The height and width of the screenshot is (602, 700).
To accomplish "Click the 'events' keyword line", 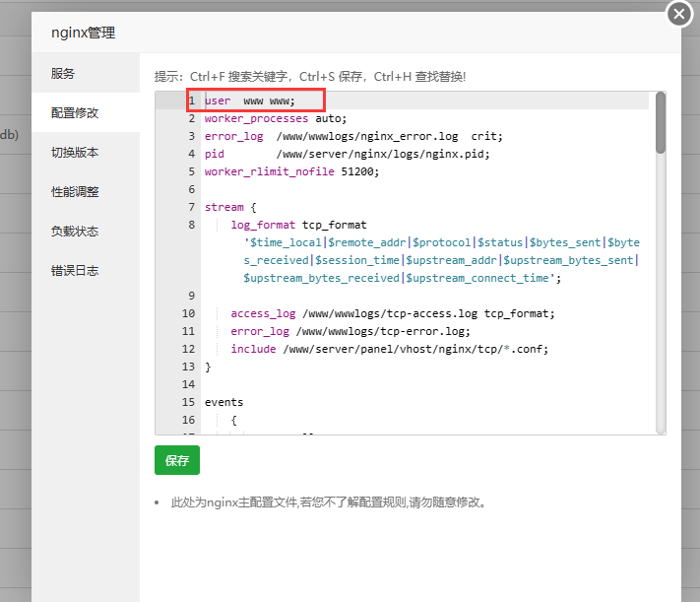I will click(223, 402).
